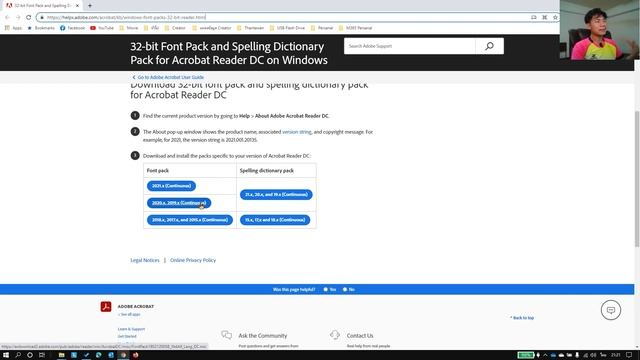
Task: Go back with browser back arrow
Action: (7, 17)
